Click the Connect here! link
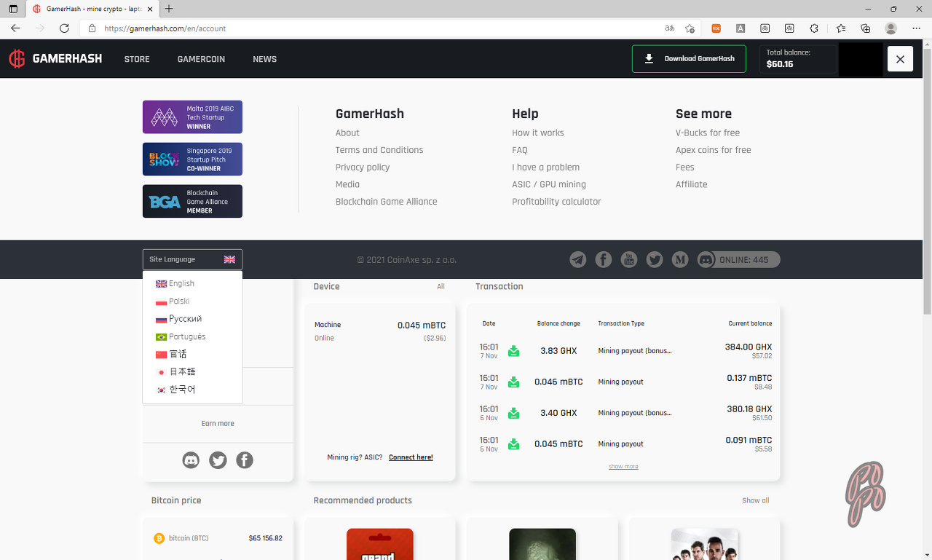 [411, 457]
